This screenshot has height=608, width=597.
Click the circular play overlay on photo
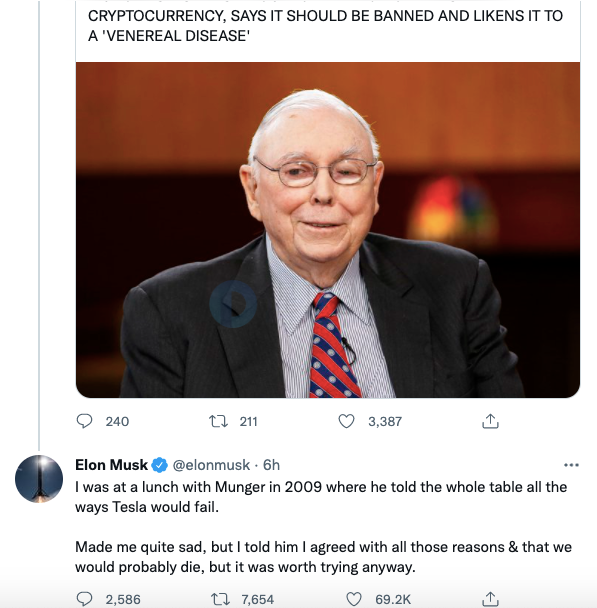click(x=233, y=304)
